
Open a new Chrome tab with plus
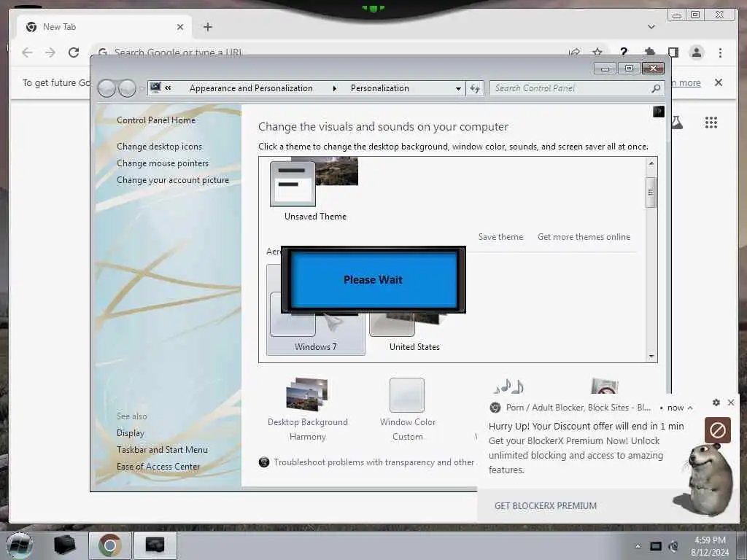tap(208, 27)
